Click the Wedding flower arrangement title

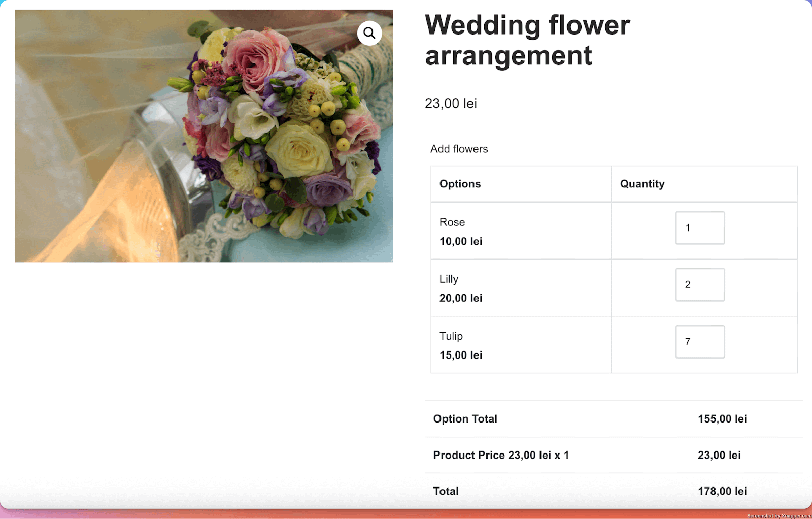(527, 40)
